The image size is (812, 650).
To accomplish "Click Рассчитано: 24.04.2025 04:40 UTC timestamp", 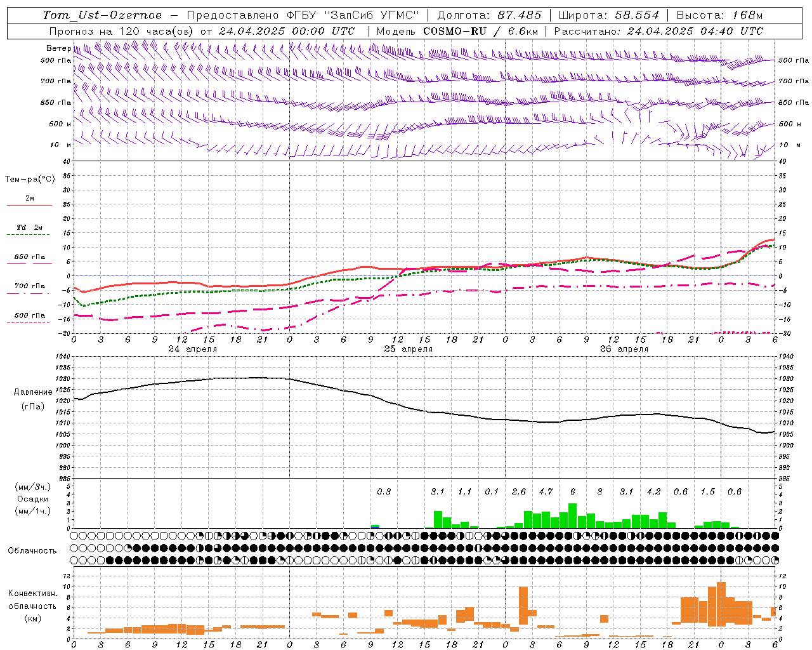I will coord(658,31).
